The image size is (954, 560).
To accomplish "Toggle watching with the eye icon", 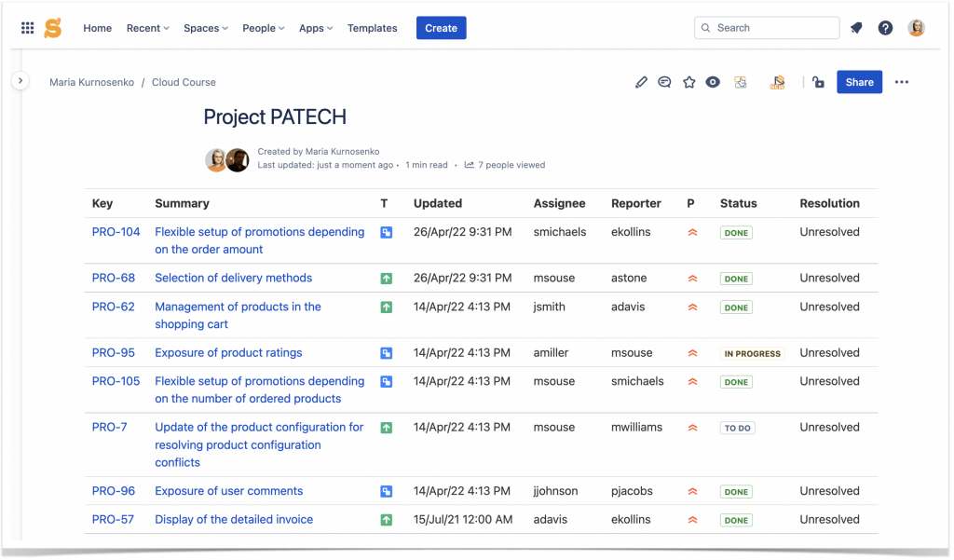I will [x=713, y=82].
